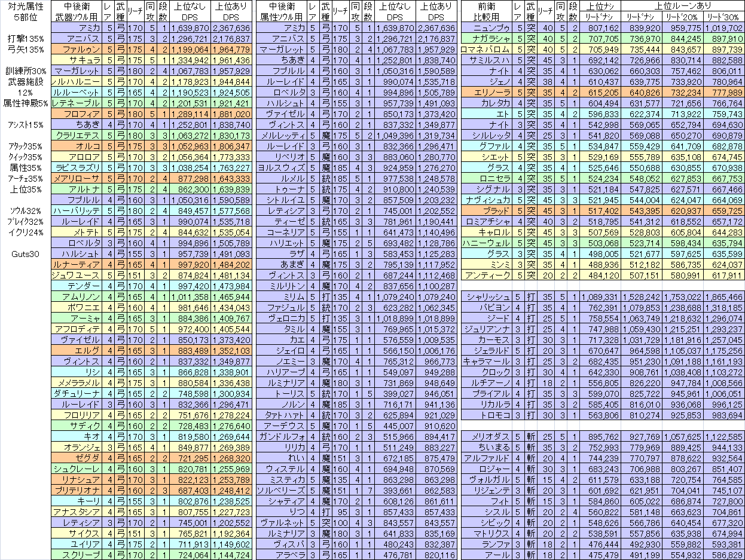Click the ルルーベット cell

coord(77,93)
